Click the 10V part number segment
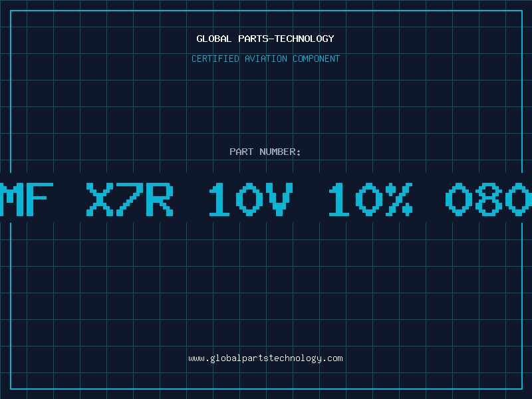The image size is (532, 399). 251,199
